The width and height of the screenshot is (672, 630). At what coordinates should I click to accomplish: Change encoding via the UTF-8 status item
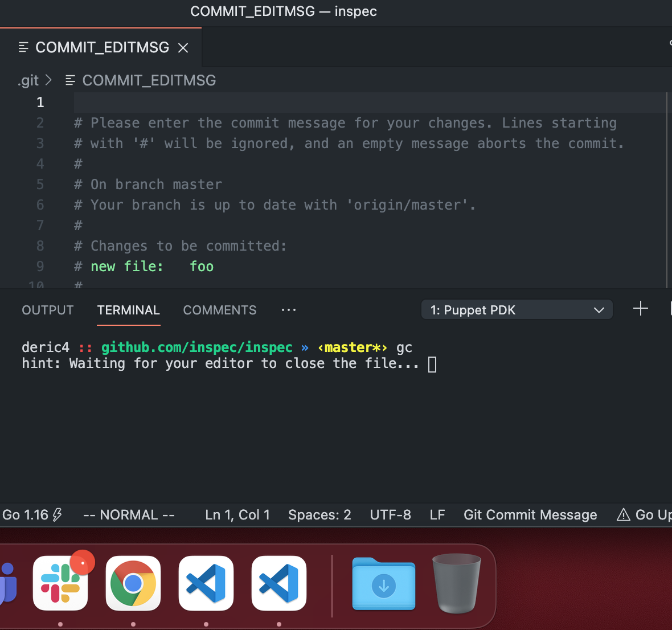pyautogui.click(x=390, y=514)
